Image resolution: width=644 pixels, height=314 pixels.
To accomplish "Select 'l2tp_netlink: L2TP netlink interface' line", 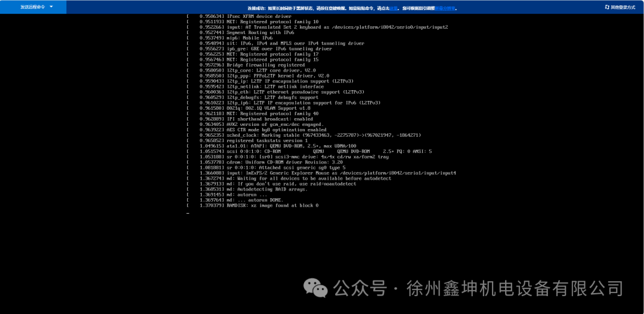I will pos(255,87).
